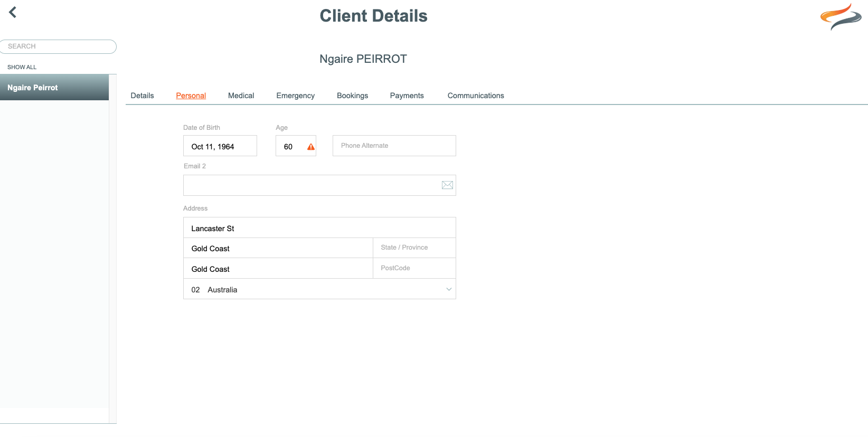Click the Date of Birth field
The width and height of the screenshot is (868, 437).
220,146
